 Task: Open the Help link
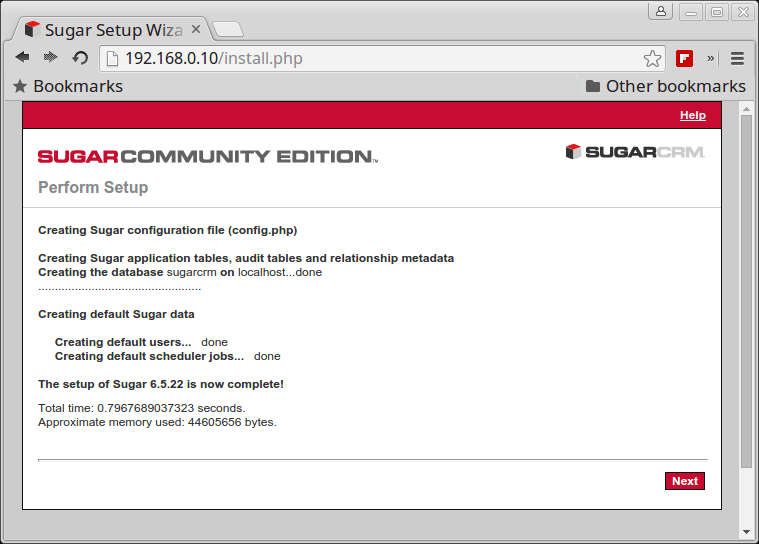(693, 115)
